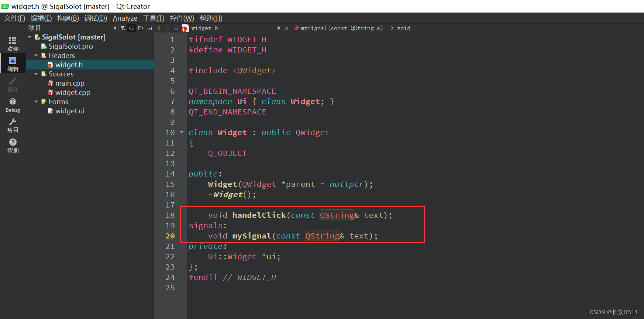Open the widget.h open-documents dropdown
644x319 pixels.
279,28
